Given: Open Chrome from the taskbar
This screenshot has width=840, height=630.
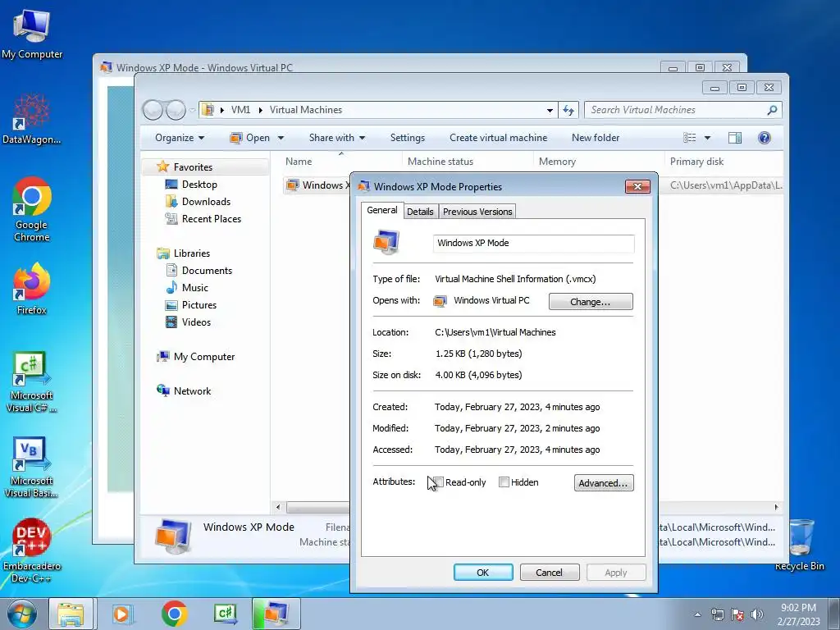Looking at the screenshot, I should 174,614.
